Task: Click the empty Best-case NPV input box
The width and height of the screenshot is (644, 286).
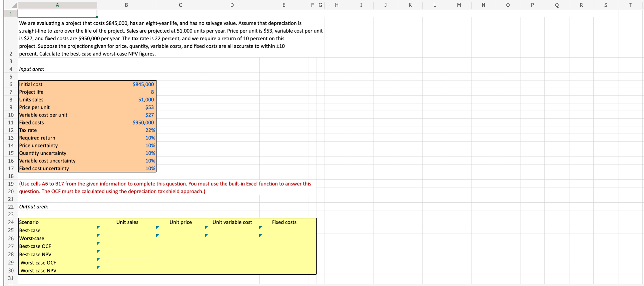Action: [x=127, y=254]
